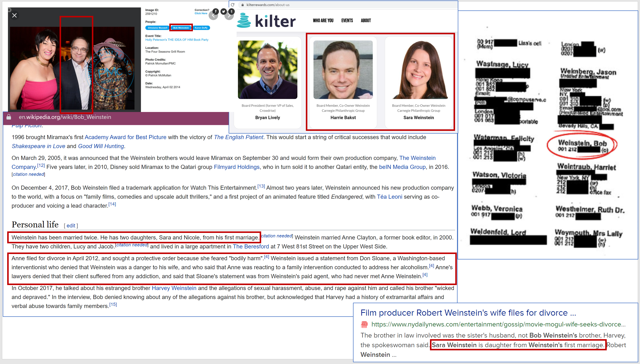The height and width of the screenshot is (364, 640).
Task: Open the Ghislaine Maxwell people tag
Action: (157, 28)
